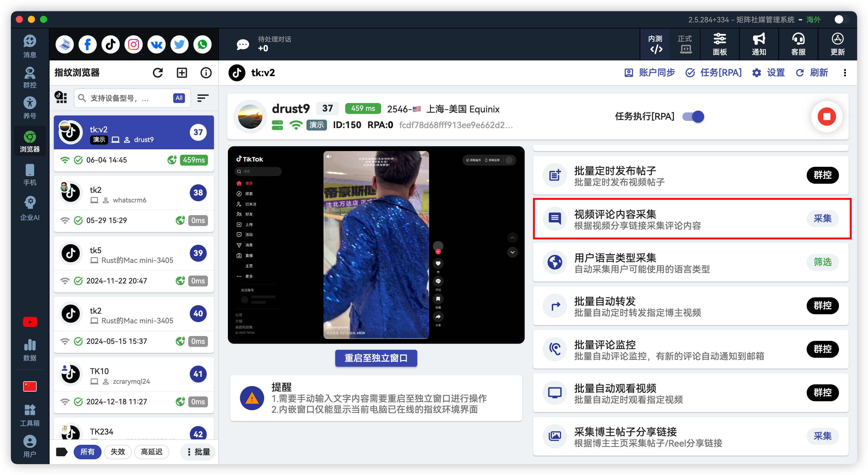Click 采集 for 视频评论内容采集
The height and width of the screenshot is (475, 868).
[x=822, y=219]
